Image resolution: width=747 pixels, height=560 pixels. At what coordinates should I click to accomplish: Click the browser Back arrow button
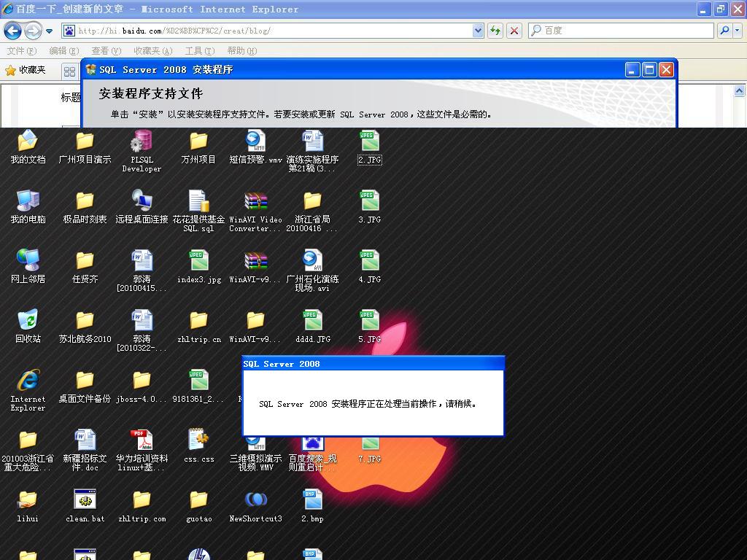pos(13,31)
